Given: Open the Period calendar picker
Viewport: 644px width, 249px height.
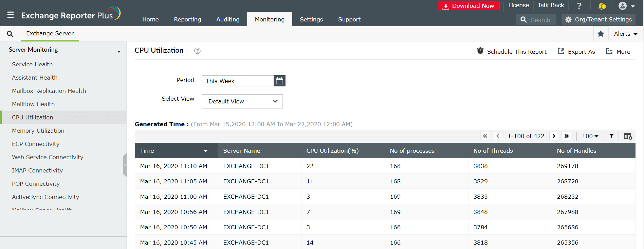Looking at the screenshot, I should click(x=279, y=81).
